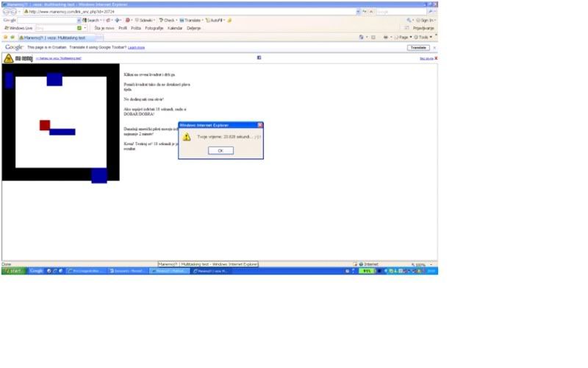This screenshot has width=588, height=368.
Task: Click the Google Toolbar Search button
Action: (x=92, y=20)
